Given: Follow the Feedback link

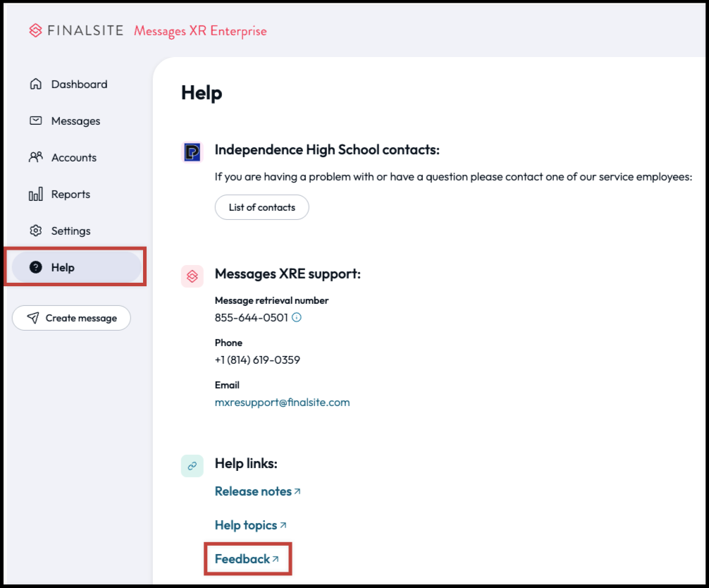Looking at the screenshot, I should (242, 559).
